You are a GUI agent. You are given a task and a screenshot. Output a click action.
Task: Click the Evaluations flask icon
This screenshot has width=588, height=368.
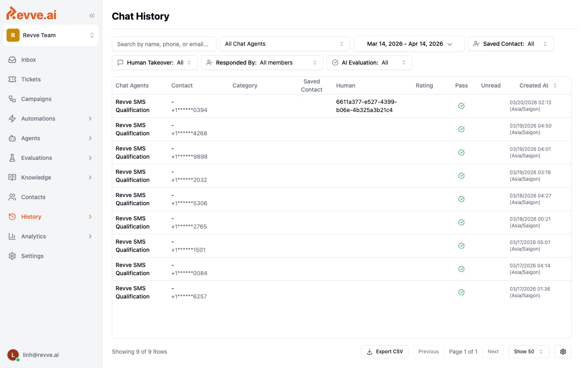tap(12, 158)
